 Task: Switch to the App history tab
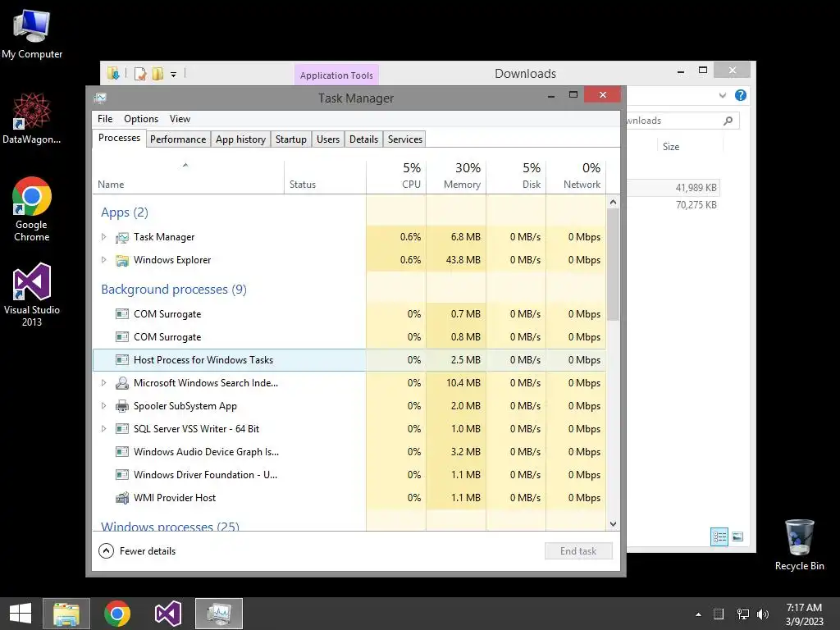(240, 139)
